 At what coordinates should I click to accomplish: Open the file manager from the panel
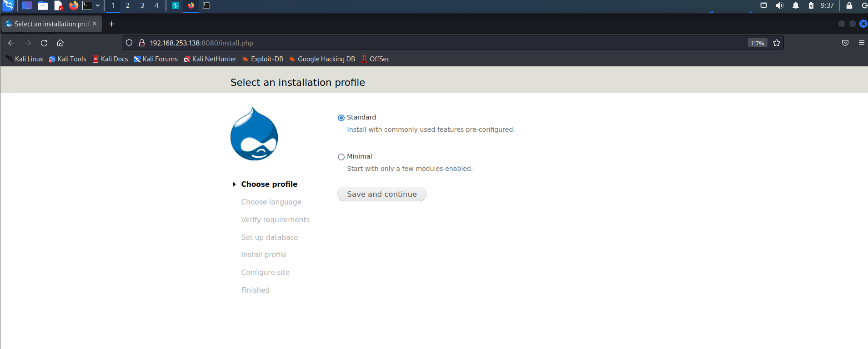point(43,5)
